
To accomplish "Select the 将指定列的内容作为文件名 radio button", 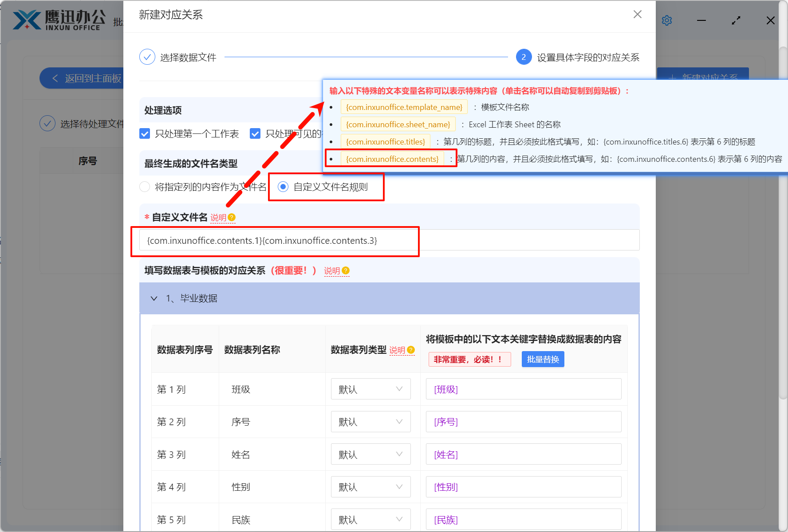I will [145, 187].
